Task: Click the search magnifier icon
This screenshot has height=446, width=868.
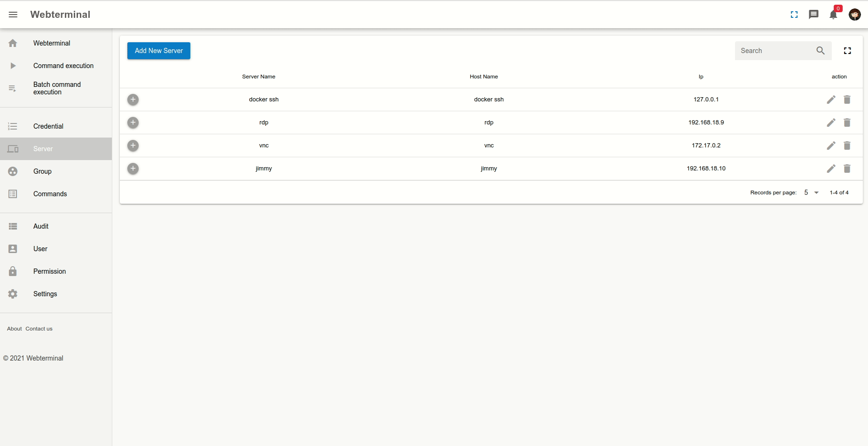Action: pyautogui.click(x=821, y=51)
